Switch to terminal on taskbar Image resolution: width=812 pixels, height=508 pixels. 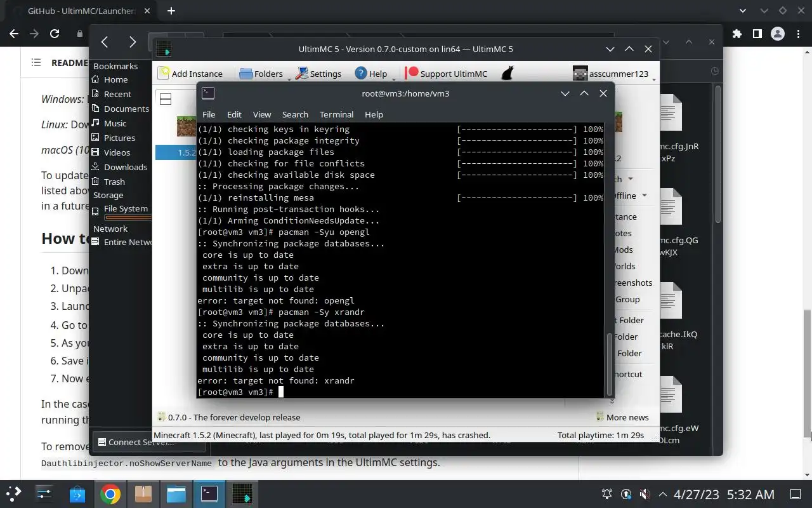209,493
